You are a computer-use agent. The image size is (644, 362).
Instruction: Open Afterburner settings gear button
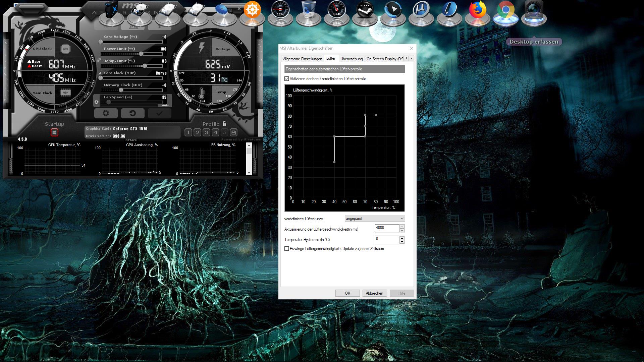point(106,113)
